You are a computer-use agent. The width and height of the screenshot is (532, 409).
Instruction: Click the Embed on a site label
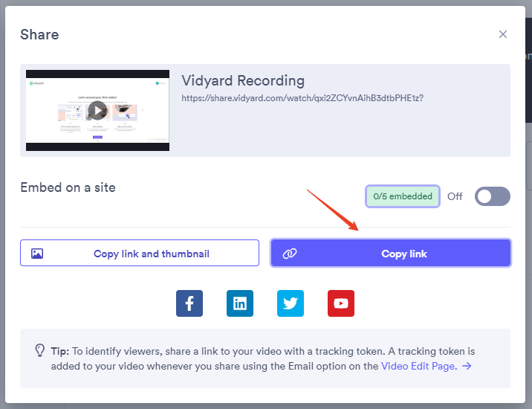pos(68,187)
